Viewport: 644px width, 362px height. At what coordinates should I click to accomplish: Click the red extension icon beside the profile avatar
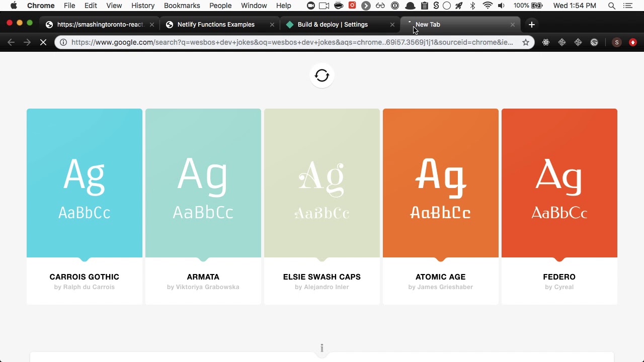[633, 42]
